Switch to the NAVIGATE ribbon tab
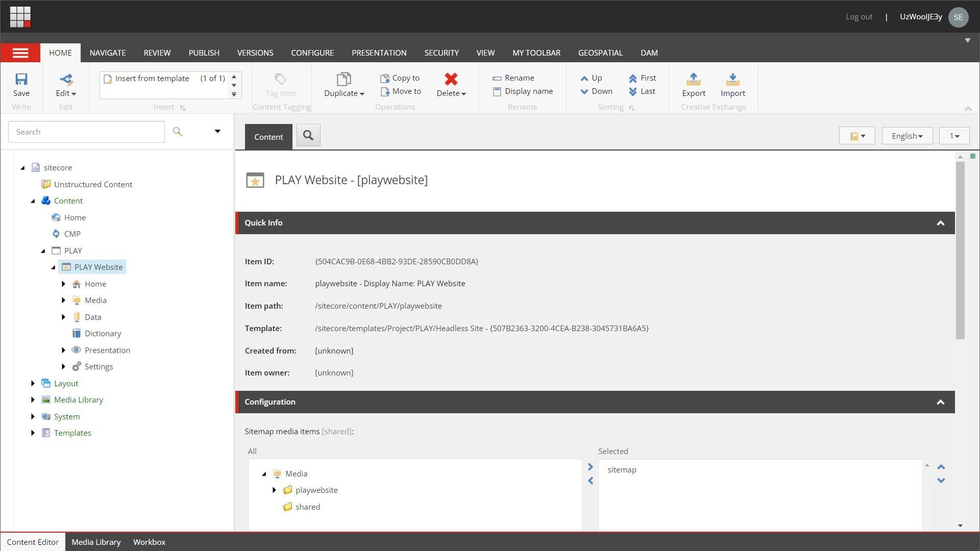 tap(108, 53)
